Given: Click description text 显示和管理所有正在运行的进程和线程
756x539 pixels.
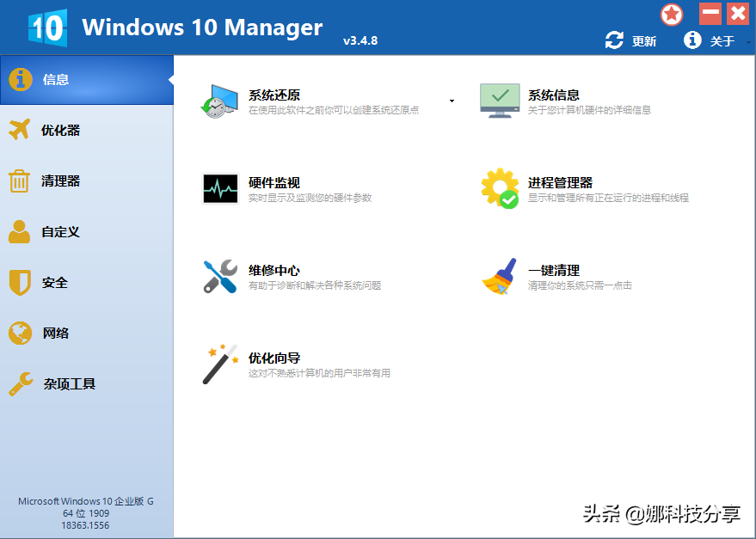Looking at the screenshot, I should click(608, 198).
